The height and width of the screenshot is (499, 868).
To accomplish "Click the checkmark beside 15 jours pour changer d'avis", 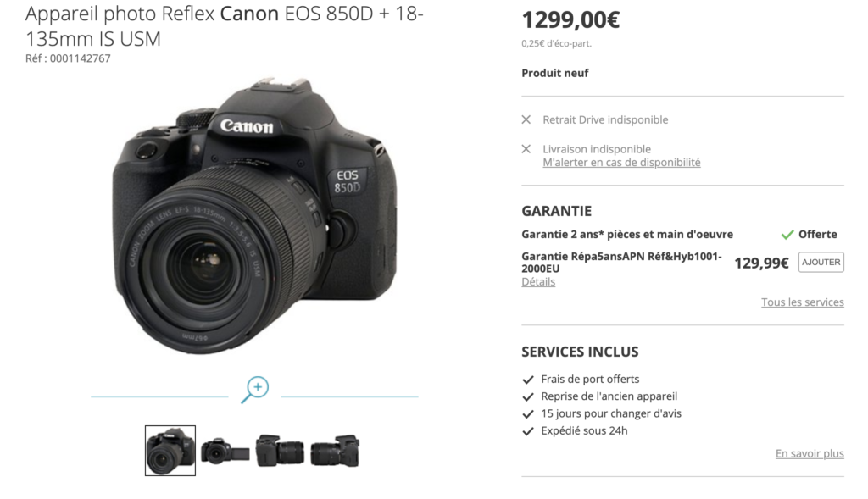I will [528, 413].
